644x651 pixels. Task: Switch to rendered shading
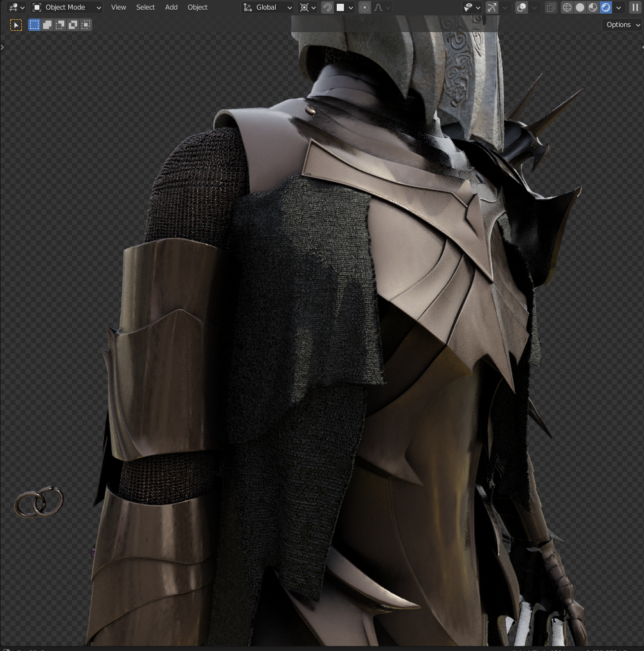click(x=605, y=8)
